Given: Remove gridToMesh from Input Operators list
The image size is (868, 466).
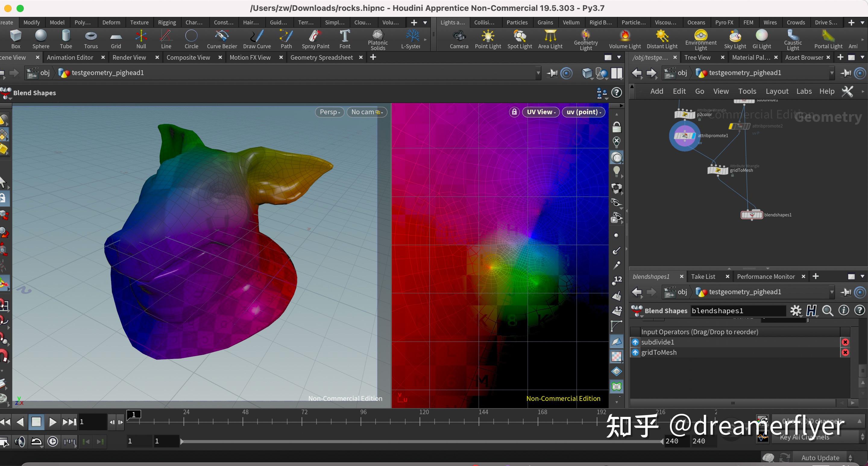Looking at the screenshot, I should click(x=845, y=352).
